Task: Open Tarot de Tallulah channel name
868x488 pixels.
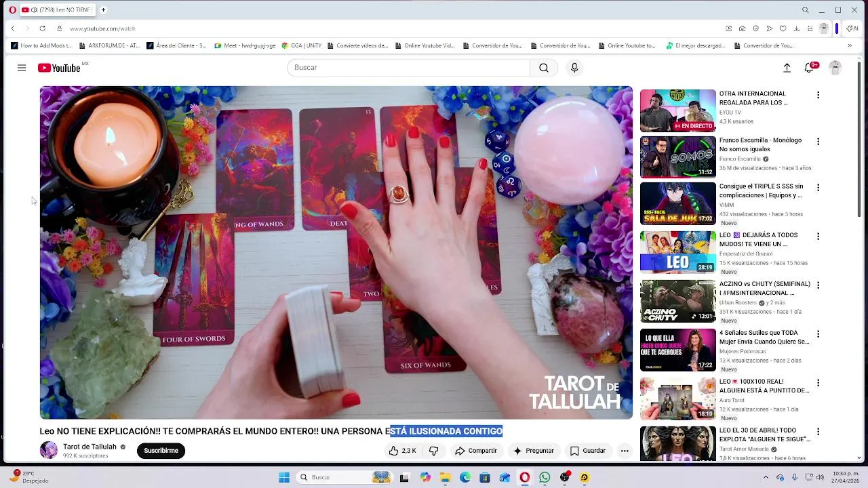Action: (x=90, y=447)
